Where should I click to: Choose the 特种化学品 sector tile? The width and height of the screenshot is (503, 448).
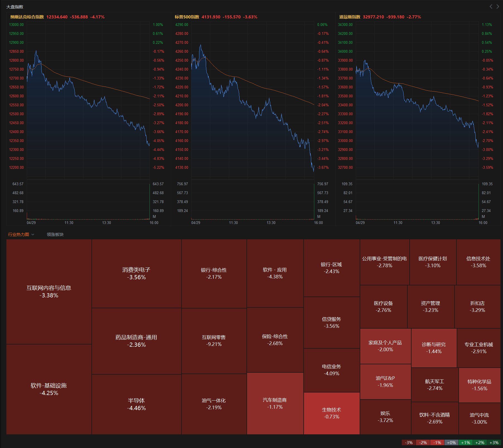pyautogui.click(x=479, y=385)
